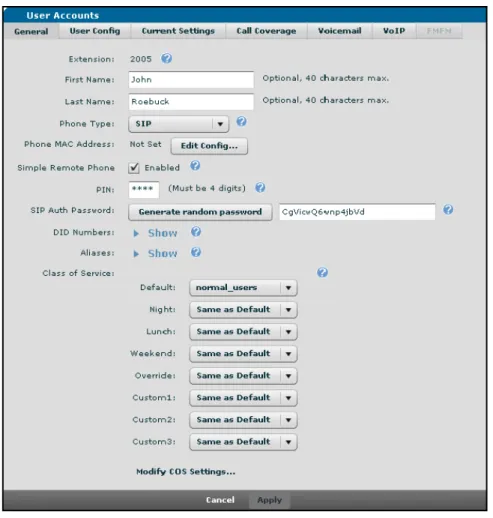
Task: Open the Modify COS Settings... link
Action: pyautogui.click(x=186, y=472)
